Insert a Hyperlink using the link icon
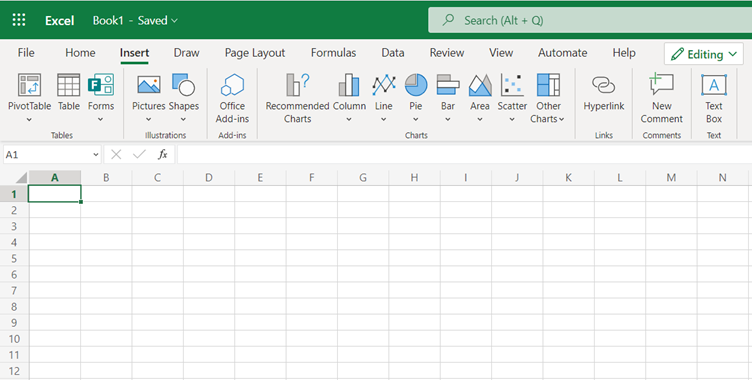This screenshot has width=752, height=380. pyautogui.click(x=603, y=85)
